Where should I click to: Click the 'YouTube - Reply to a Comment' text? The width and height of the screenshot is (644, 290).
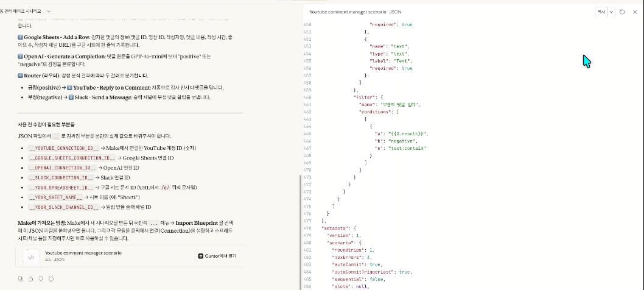click(x=111, y=88)
